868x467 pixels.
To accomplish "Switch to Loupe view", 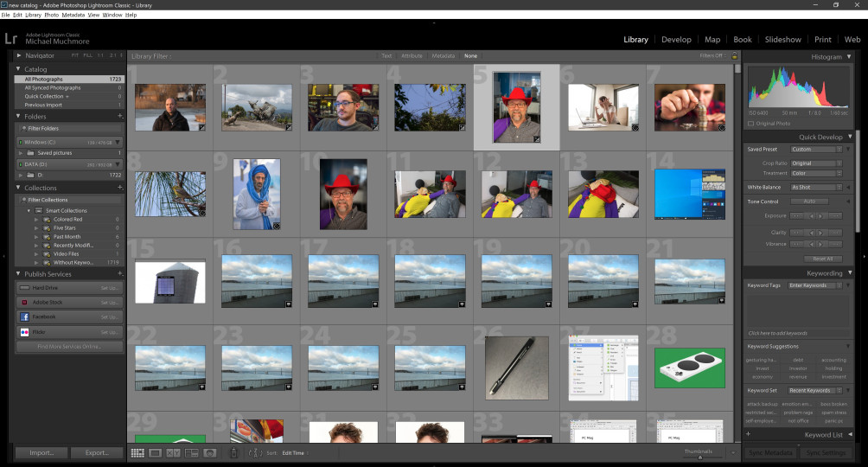I will (155, 453).
